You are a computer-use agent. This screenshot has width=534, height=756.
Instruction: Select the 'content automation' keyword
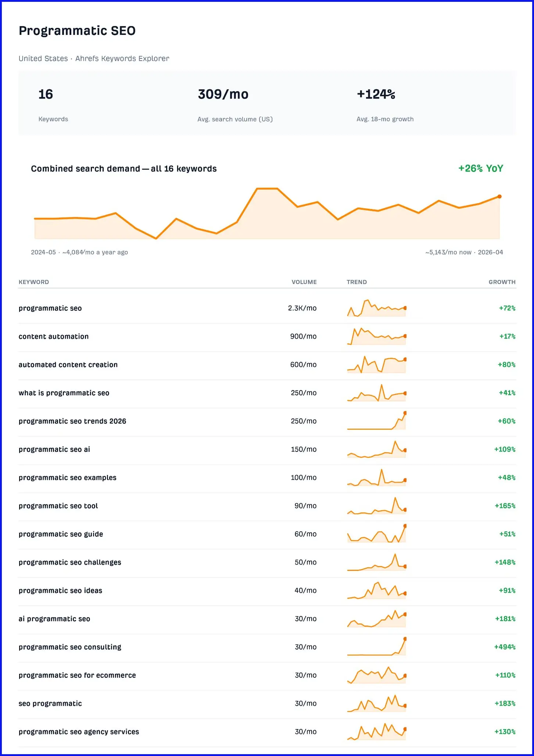click(54, 336)
